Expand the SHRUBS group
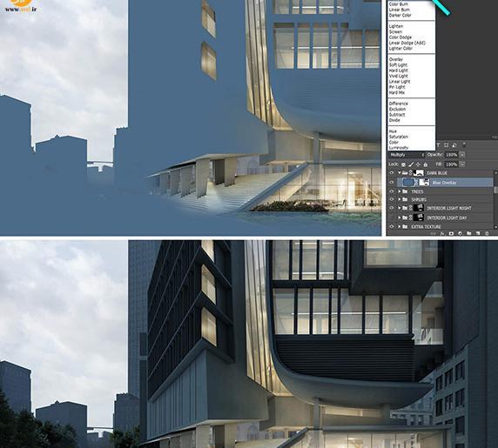 tap(400, 199)
